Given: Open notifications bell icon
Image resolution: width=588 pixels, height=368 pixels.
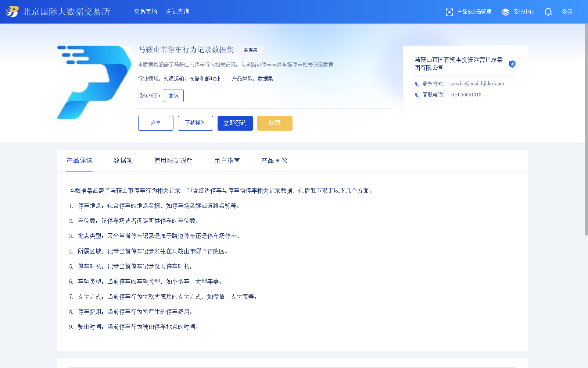Looking at the screenshot, I should point(548,12).
